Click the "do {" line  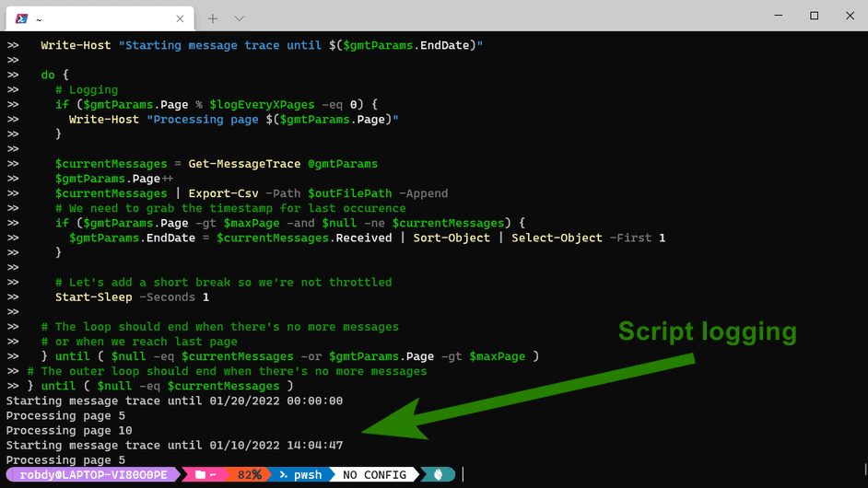pos(54,75)
